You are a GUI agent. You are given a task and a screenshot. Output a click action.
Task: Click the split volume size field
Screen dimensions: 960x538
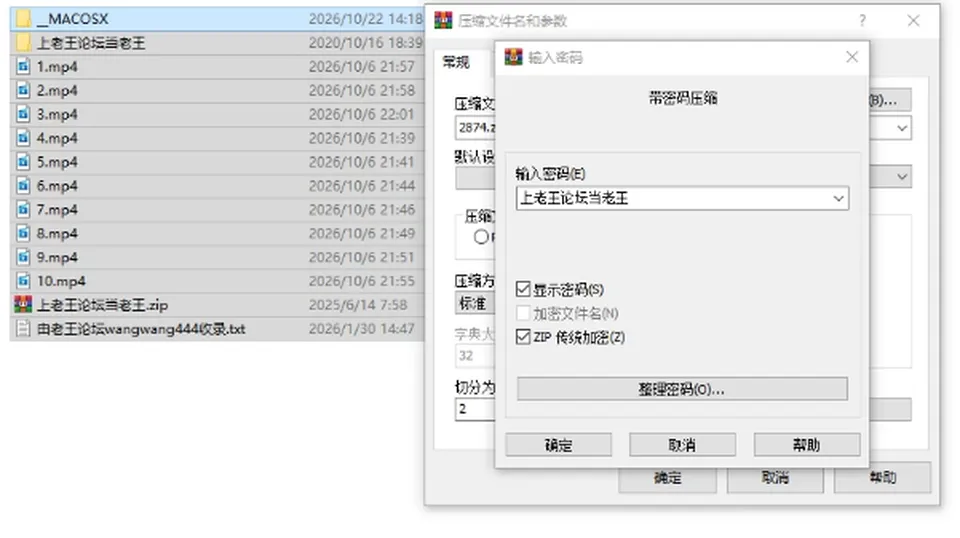point(475,409)
